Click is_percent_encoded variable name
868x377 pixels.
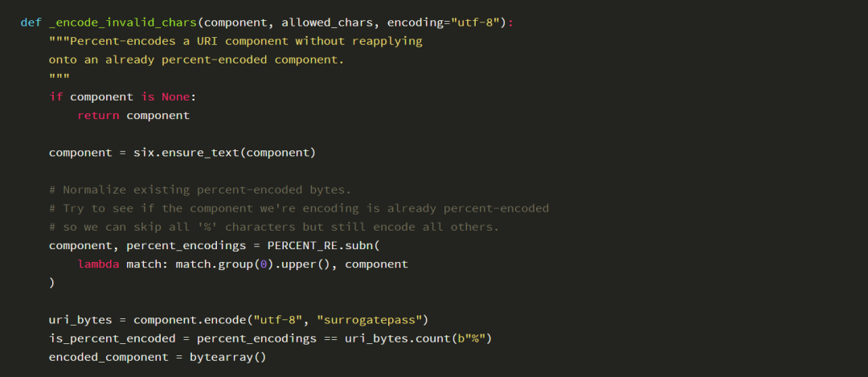coord(119,338)
